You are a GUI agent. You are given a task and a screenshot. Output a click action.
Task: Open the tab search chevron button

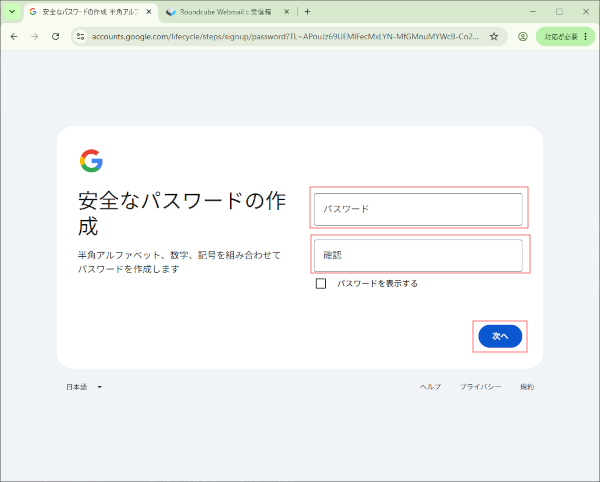click(12, 12)
